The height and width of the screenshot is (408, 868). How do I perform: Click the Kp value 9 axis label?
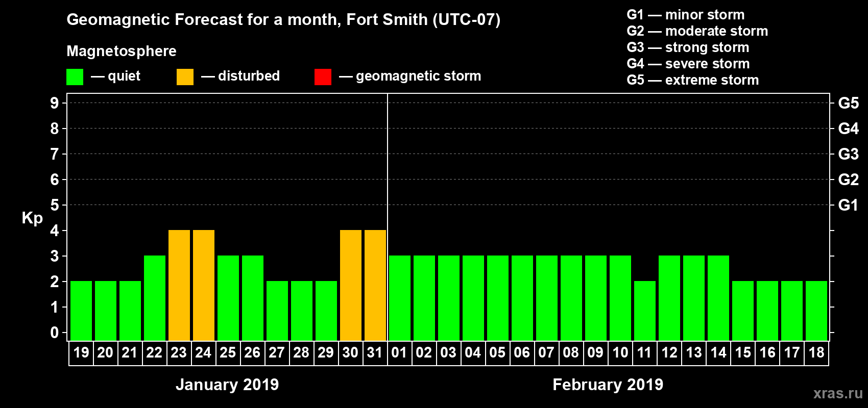(x=54, y=103)
